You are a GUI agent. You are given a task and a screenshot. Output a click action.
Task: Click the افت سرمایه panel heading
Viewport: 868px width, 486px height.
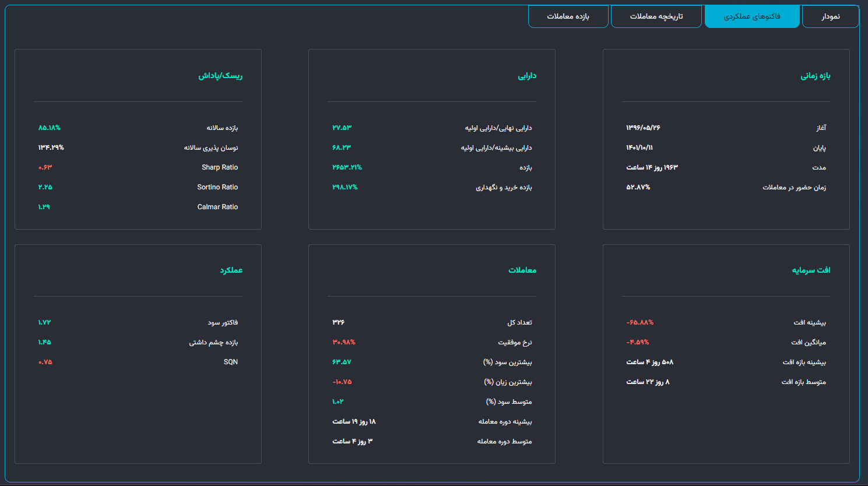[811, 270]
